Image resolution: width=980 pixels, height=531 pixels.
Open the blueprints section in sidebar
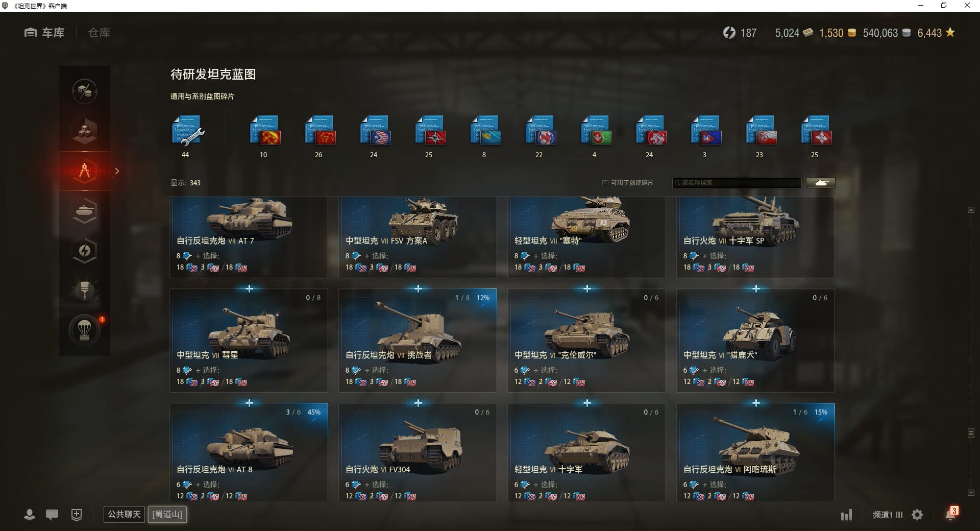pos(85,171)
